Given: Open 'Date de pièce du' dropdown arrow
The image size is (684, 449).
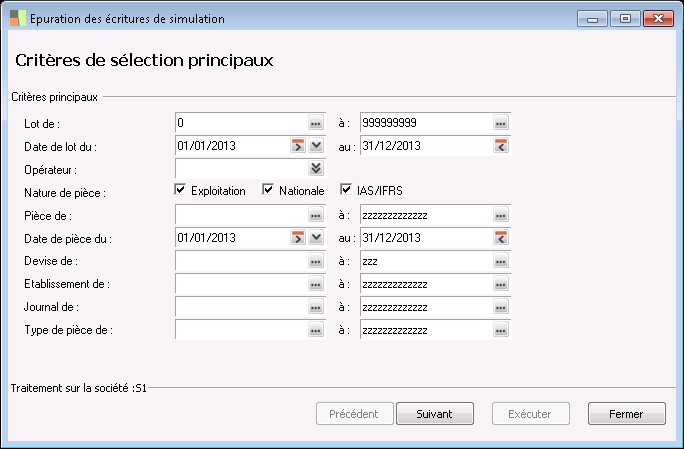Looking at the screenshot, I should click(x=316, y=238).
